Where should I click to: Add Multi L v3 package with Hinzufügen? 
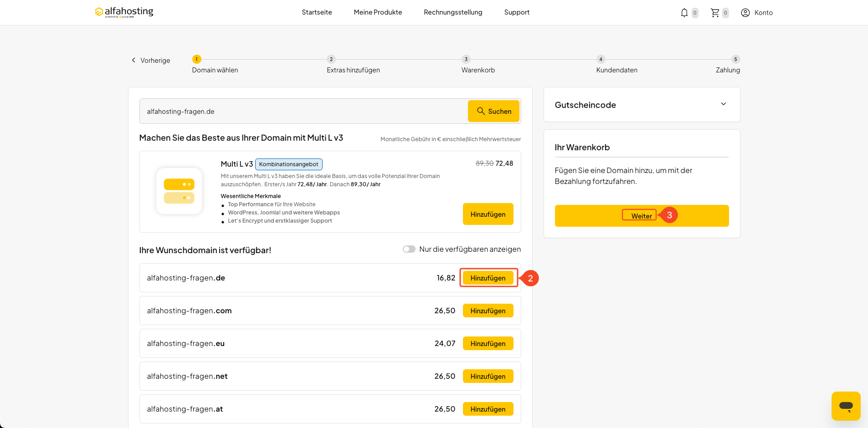488,214
